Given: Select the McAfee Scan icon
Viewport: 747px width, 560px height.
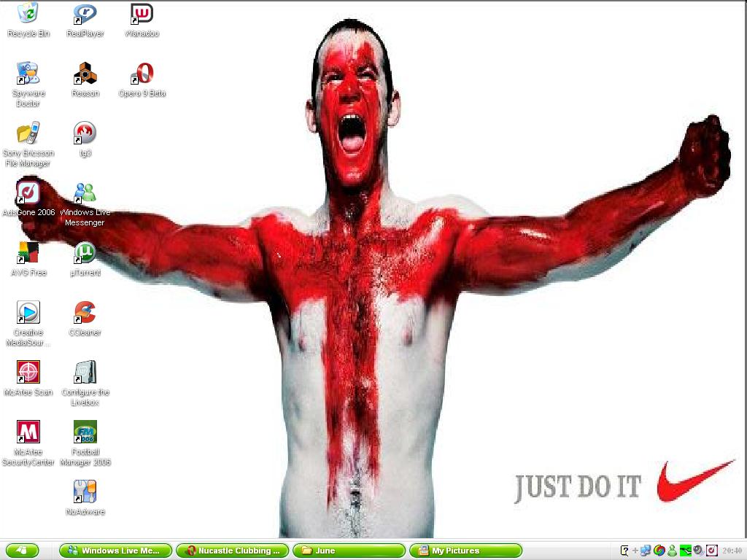Looking at the screenshot, I should click(x=28, y=373).
